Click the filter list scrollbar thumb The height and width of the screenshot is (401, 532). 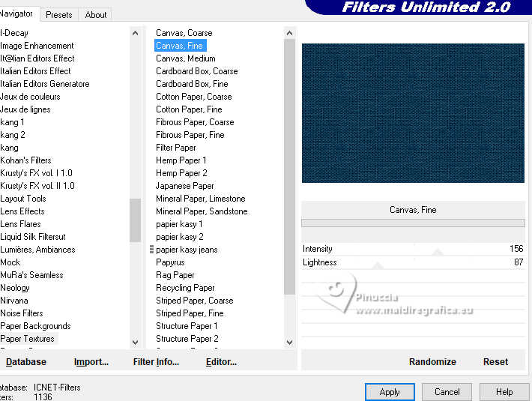coord(289,166)
